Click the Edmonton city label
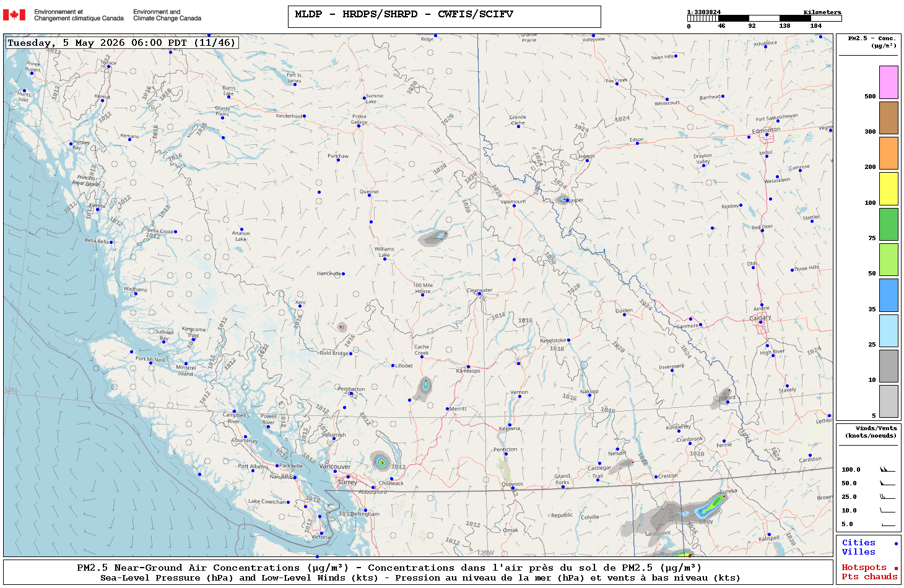904x588 pixels. pyautogui.click(x=766, y=131)
